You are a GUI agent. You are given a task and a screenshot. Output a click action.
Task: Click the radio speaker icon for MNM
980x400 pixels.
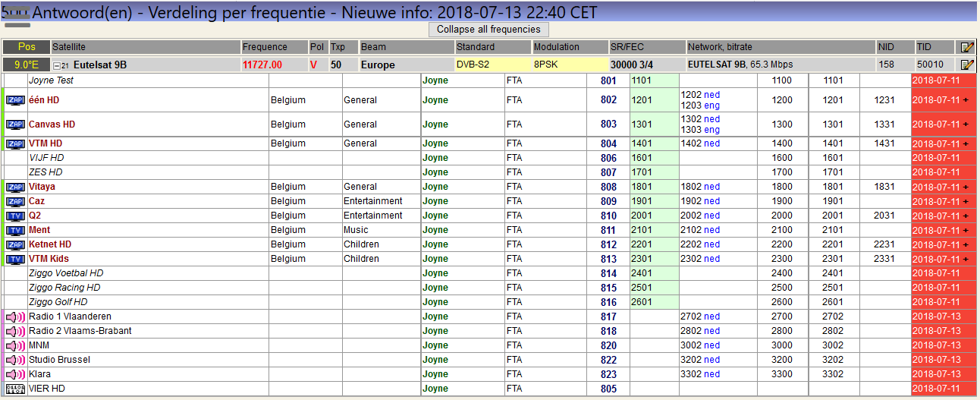[x=15, y=345]
